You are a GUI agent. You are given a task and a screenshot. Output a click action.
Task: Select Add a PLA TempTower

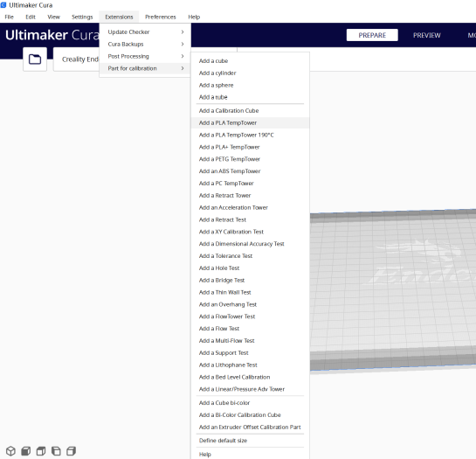(x=250, y=122)
